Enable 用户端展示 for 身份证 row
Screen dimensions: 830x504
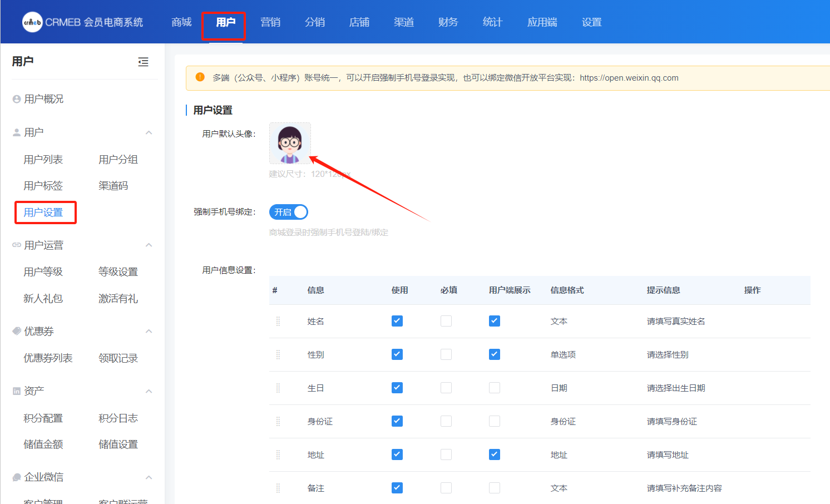pyautogui.click(x=495, y=421)
